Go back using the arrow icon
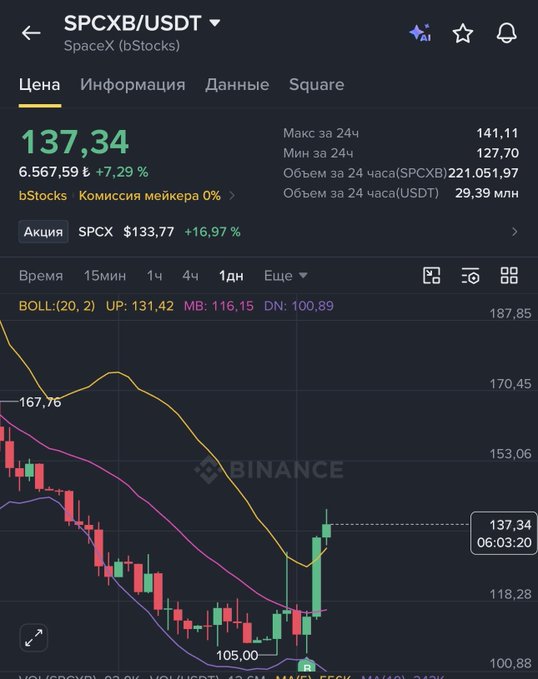Image resolution: width=538 pixels, height=679 pixels. 31,33
